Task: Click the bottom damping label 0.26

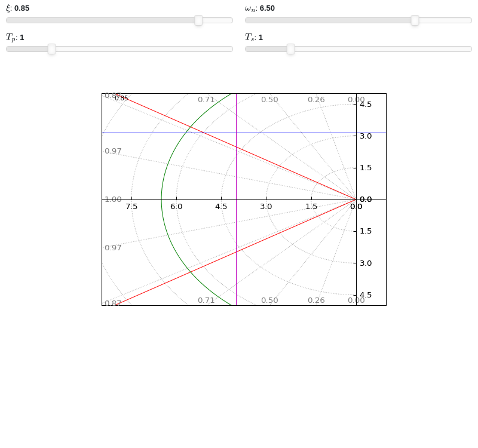Action: coord(316,300)
